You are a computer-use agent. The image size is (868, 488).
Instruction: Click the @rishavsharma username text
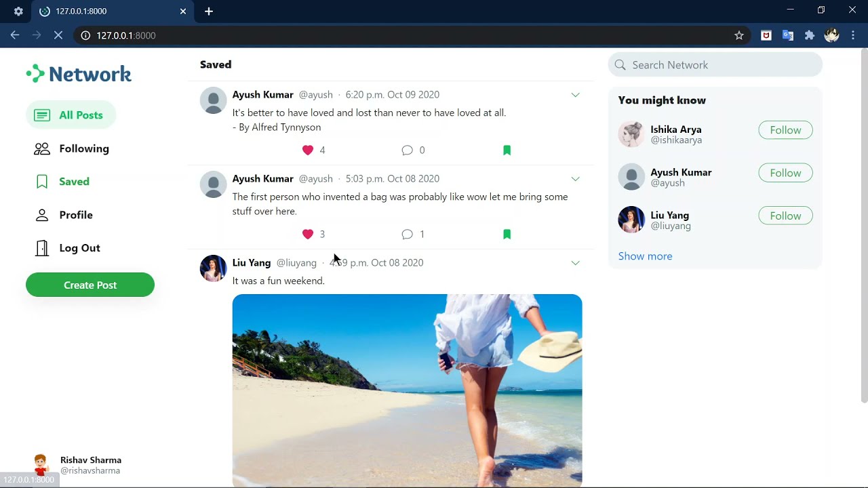coord(90,471)
